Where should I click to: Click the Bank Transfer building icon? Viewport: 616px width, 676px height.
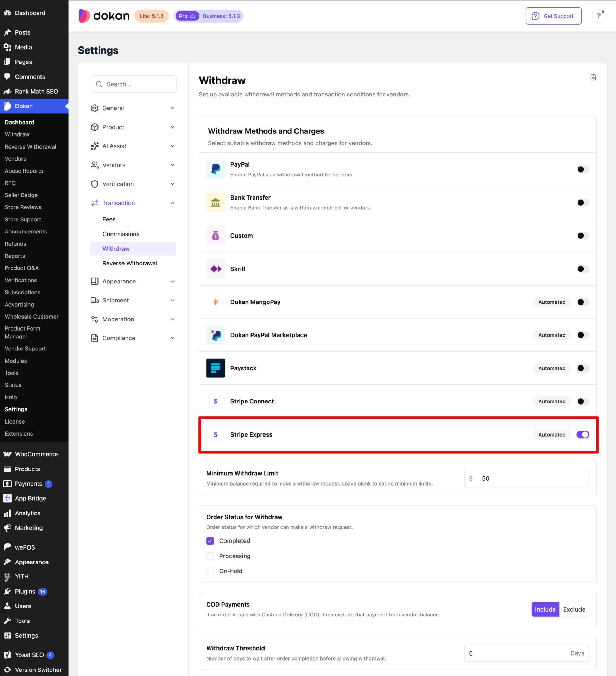216,202
